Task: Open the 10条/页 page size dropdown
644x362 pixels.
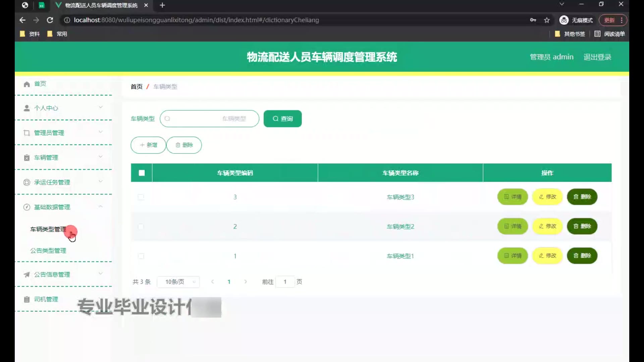Action: coord(178,282)
